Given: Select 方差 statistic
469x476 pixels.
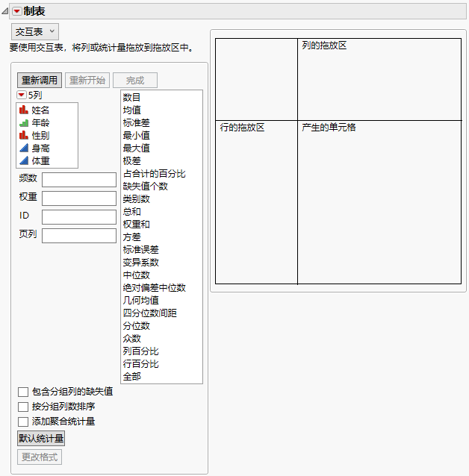Looking at the screenshot, I should coord(131,237).
